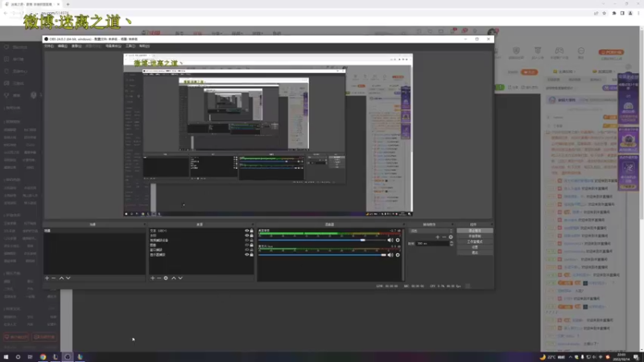Open 编辑 menu in OBS
Viewport: 644px width, 362px height.
point(63,46)
